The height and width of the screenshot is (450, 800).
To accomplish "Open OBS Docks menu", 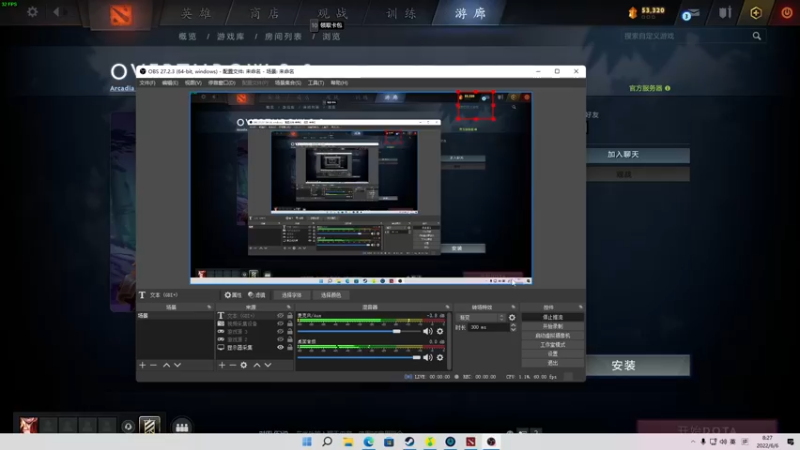I will click(221, 83).
